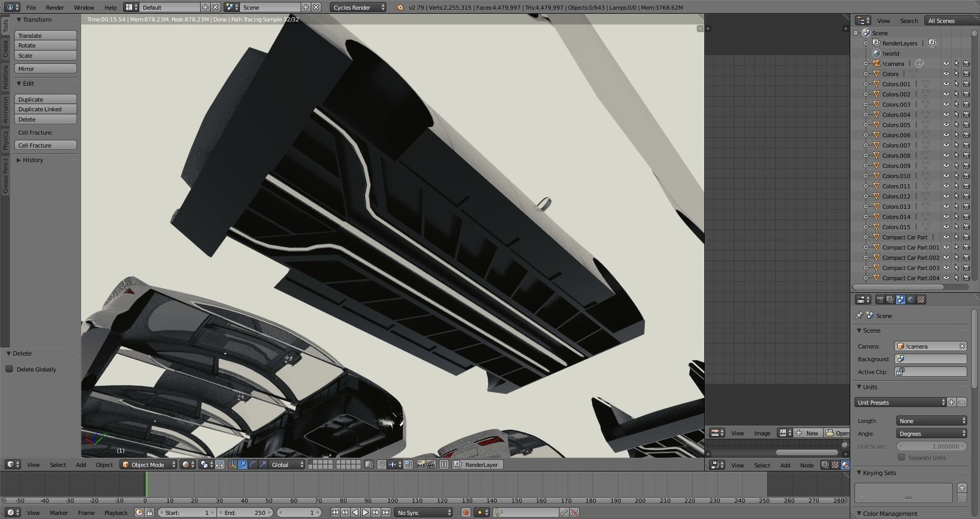Click the Render properties camera tab icon
Image resolution: width=980 pixels, height=519 pixels.
point(880,300)
